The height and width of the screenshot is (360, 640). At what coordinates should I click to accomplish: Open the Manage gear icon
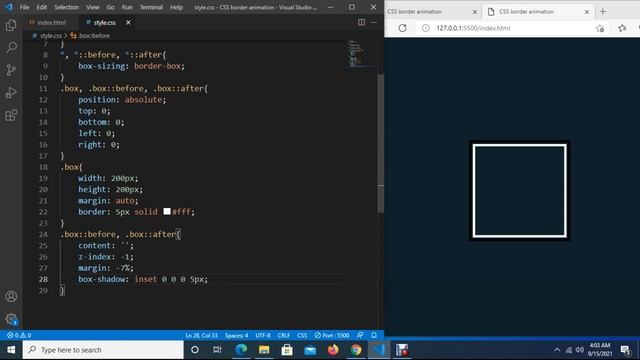pyautogui.click(x=11, y=319)
